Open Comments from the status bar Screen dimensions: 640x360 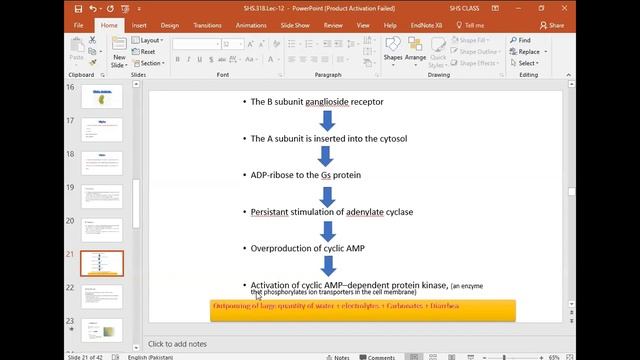377,357
